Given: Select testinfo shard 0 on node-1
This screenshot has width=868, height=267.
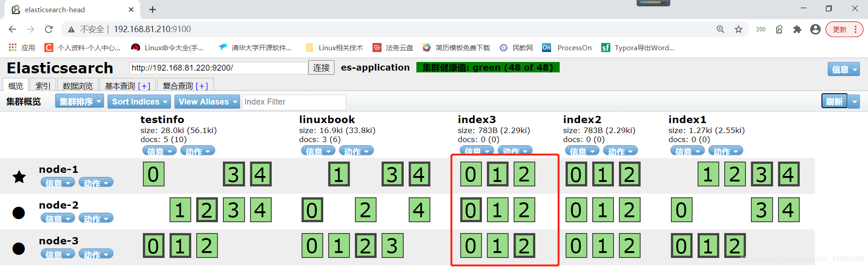Looking at the screenshot, I should 153,174.
